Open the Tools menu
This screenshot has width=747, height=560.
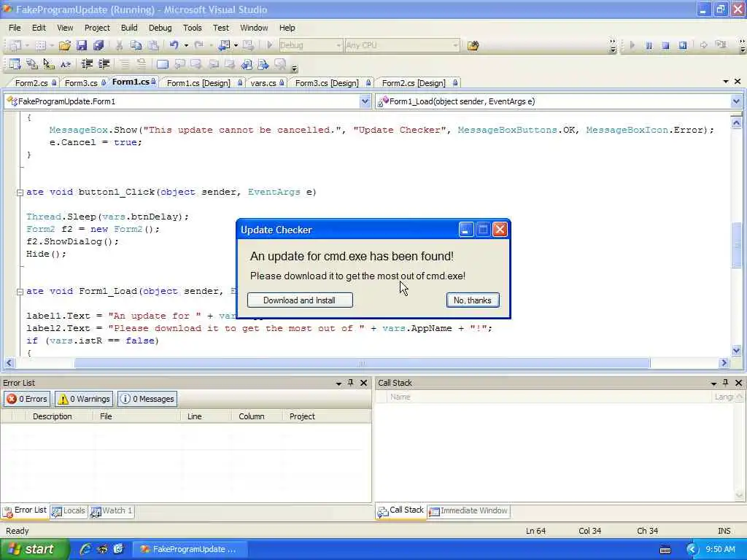(193, 28)
